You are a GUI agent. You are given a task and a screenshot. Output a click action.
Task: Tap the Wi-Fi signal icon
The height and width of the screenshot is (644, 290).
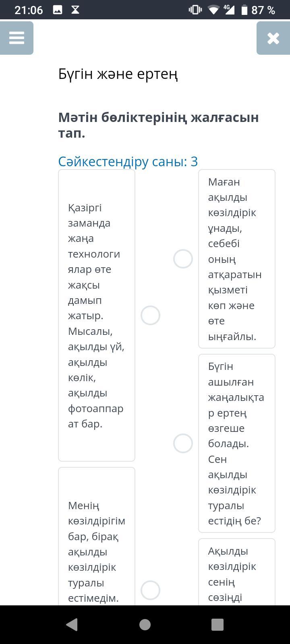[213, 10]
